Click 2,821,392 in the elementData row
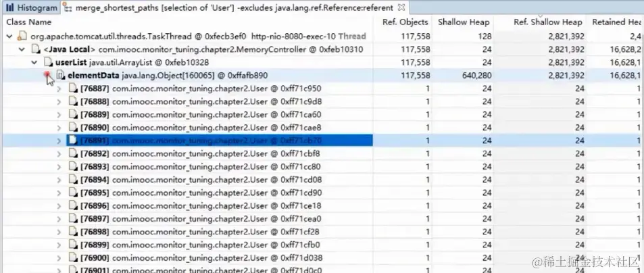644x273 pixels. 566,76
